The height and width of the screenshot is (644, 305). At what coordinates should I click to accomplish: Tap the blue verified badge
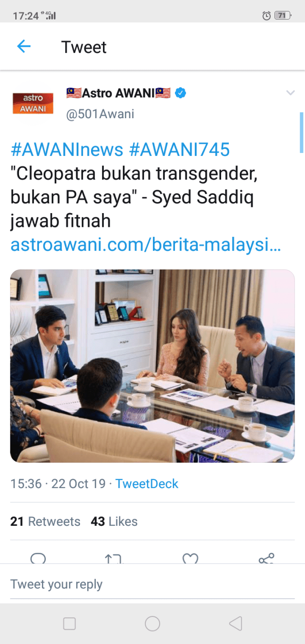[x=180, y=93]
